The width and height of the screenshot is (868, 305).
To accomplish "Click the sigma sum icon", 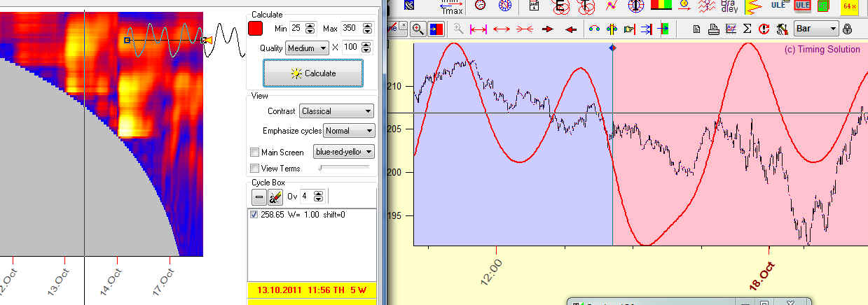I will coord(747,29).
